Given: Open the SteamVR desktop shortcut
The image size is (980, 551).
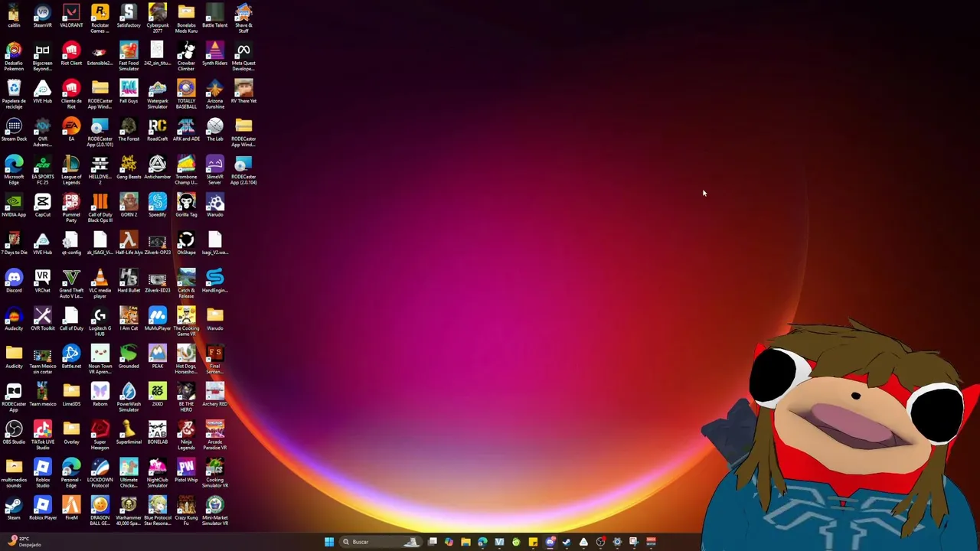Looking at the screenshot, I should 42,17.
